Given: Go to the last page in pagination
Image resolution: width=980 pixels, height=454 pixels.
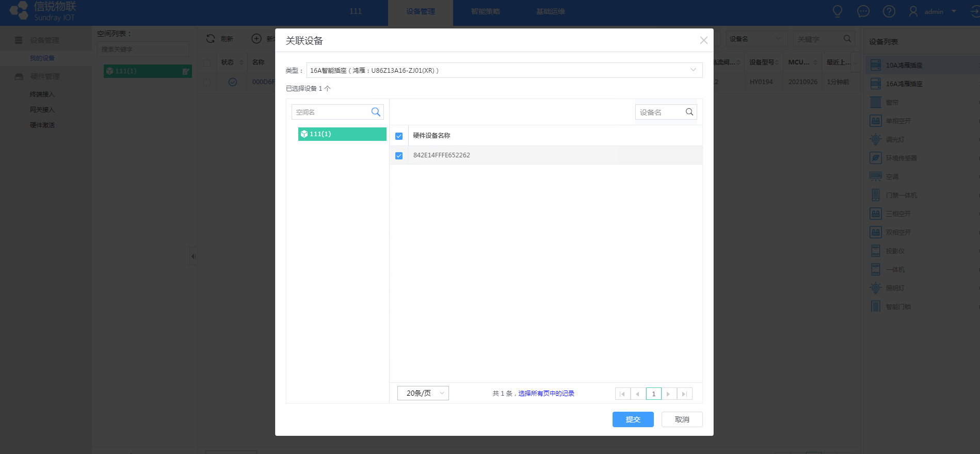Looking at the screenshot, I should click(685, 394).
